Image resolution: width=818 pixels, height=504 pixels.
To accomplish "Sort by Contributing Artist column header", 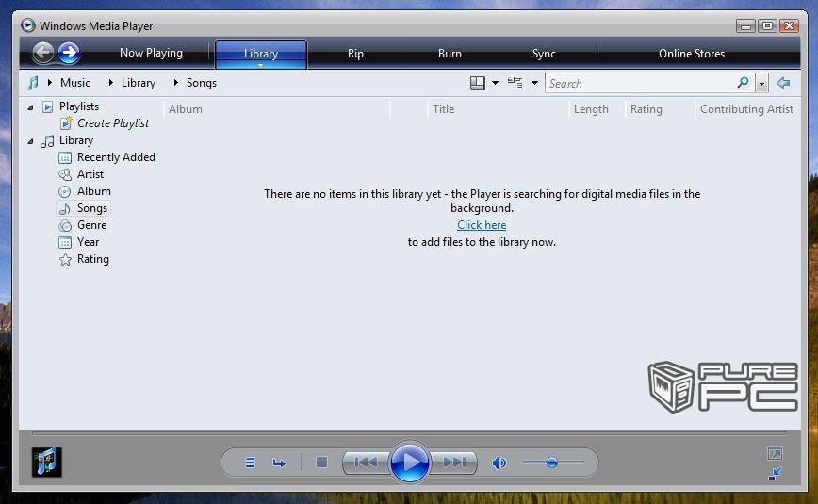I will pos(746,109).
